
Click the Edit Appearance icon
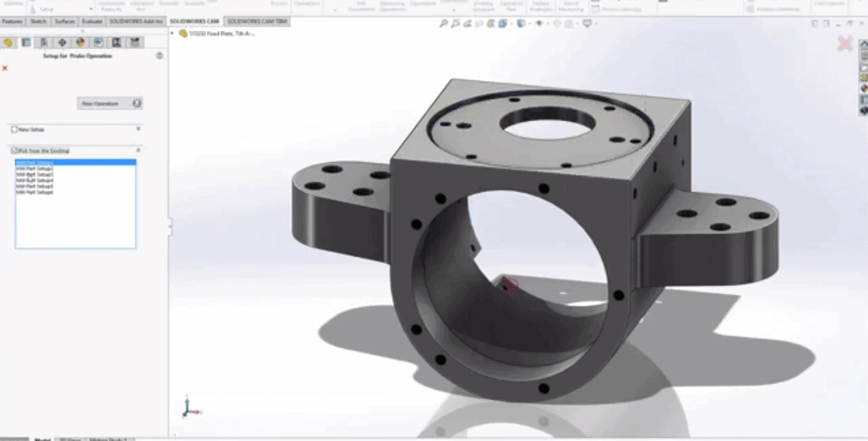click(x=556, y=24)
